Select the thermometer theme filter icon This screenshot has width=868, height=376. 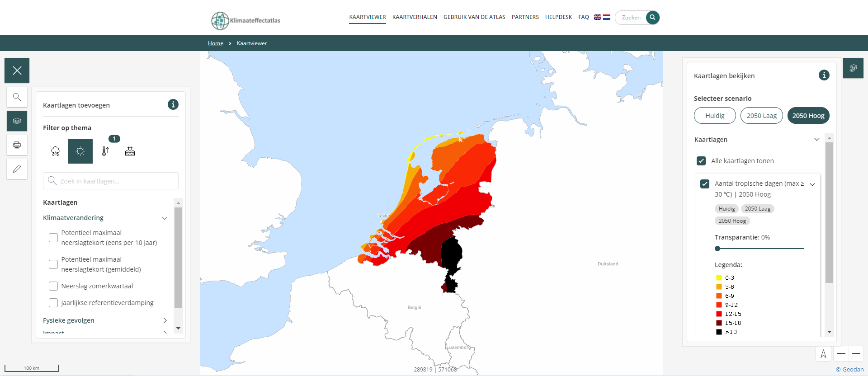coord(105,151)
